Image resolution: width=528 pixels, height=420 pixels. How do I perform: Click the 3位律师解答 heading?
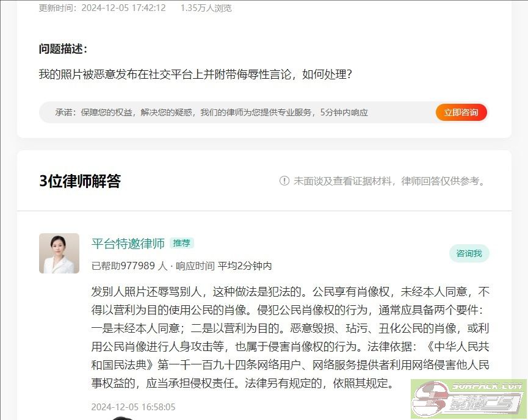[80, 181]
